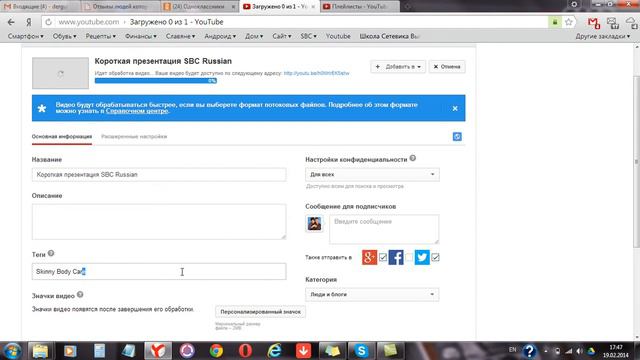This screenshot has height=360, width=640.
Task: Open Opera browser from taskbar
Action: coord(245,351)
